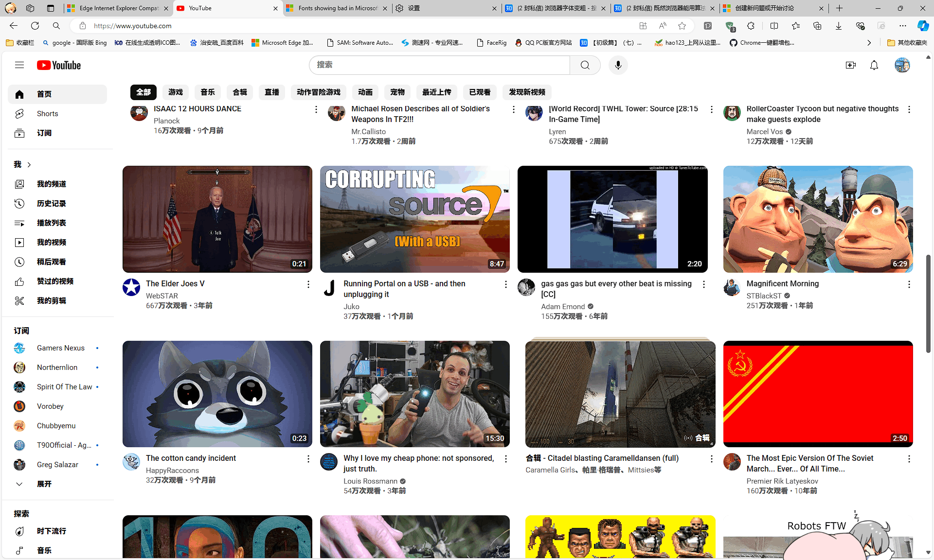Image resolution: width=934 pixels, height=560 pixels.
Task: Open 稍后观看 watch later in sidebar
Action: pyautogui.click(x=51, y=262)
